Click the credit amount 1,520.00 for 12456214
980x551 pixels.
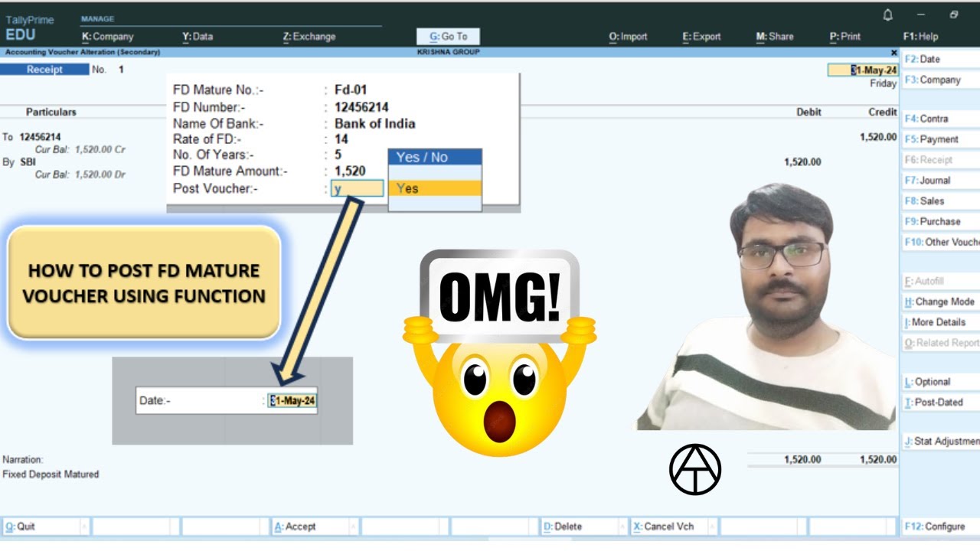click(878, 137)
